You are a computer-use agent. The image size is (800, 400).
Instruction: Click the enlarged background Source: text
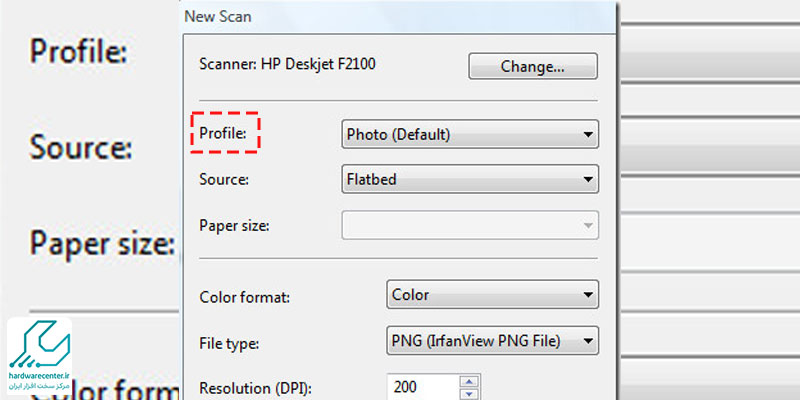pos(81,146)
